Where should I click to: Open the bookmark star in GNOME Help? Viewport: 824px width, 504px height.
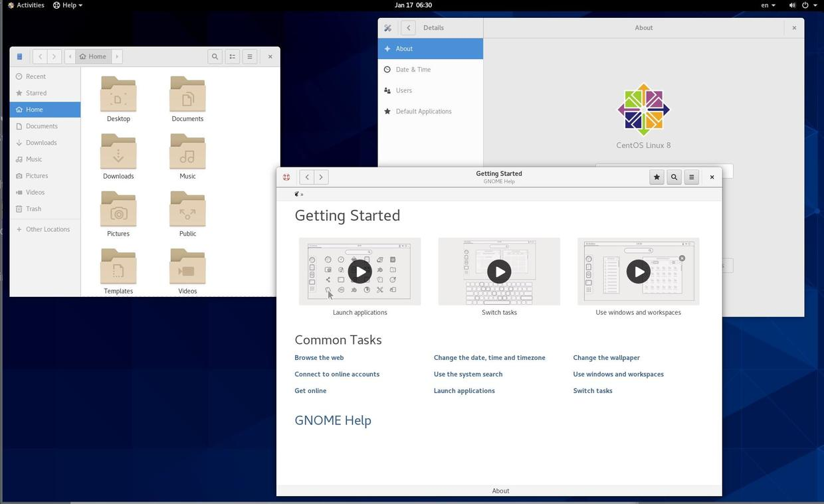[656, 177]
